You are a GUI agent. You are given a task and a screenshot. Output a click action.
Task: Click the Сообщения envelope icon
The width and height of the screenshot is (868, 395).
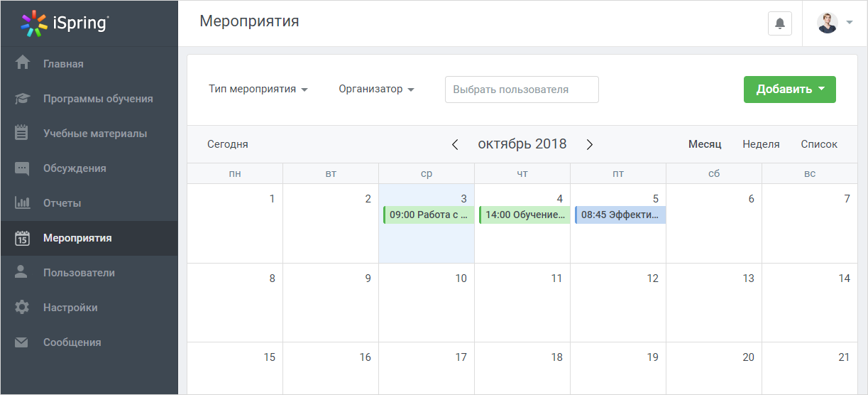pyautogui.click(x=22, y=342)
